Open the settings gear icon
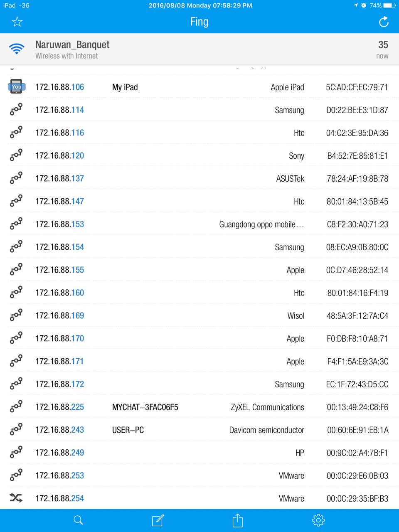This screenshot has width=399, height=532. tap(318, 520)
